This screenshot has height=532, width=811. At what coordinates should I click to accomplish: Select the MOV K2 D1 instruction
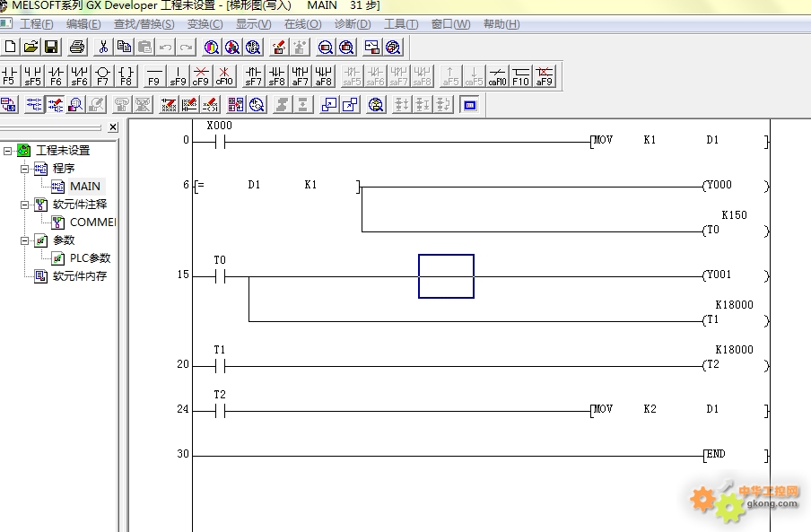click(678, 409)
